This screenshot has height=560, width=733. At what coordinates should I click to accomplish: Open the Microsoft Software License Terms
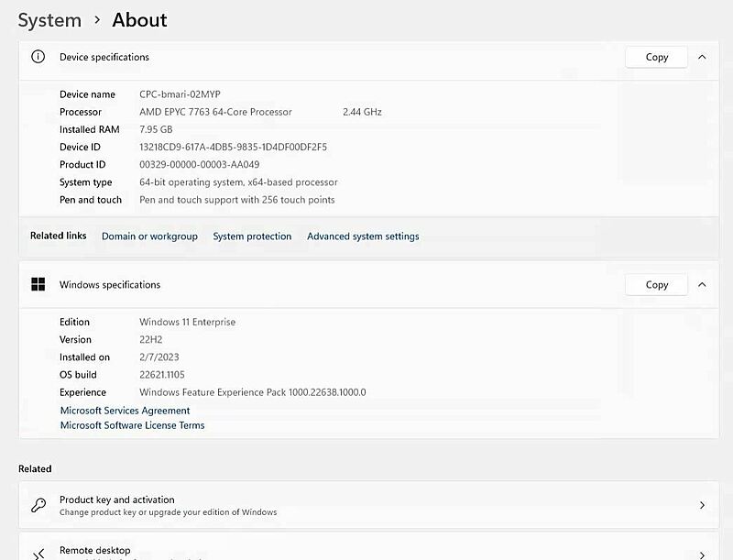tap(132, 424)
